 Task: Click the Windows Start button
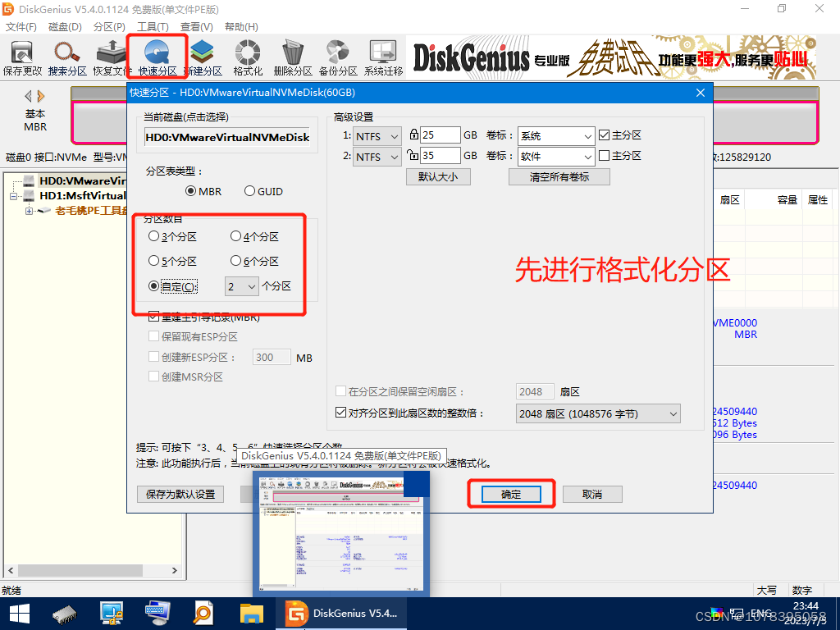(x=20, y=614)
